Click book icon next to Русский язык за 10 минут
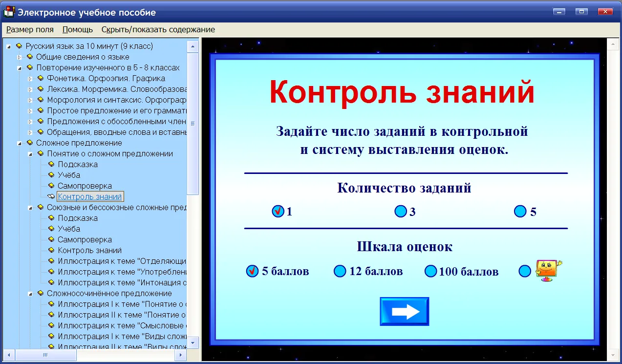This screenshot has height=364, width=622. (x=19, y=46)
